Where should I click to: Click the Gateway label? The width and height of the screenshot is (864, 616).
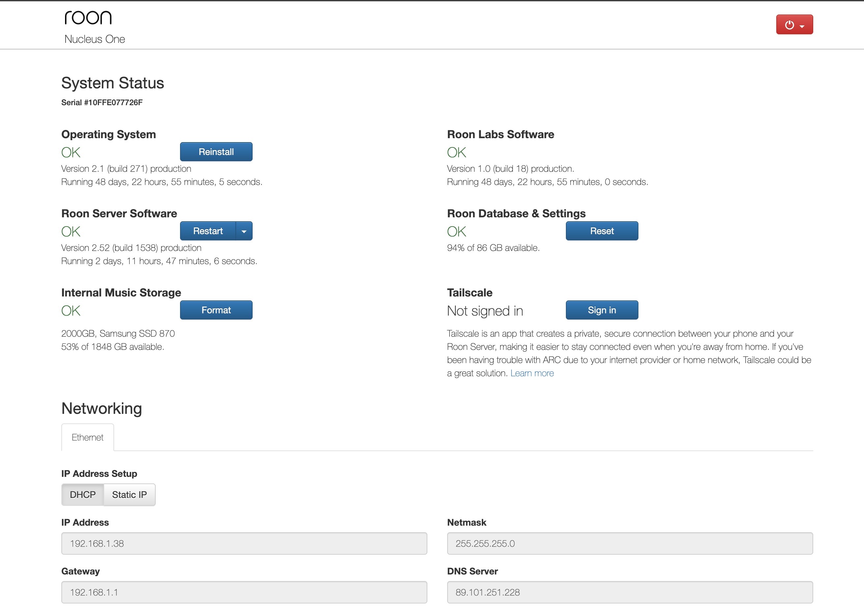coord(80,571)
